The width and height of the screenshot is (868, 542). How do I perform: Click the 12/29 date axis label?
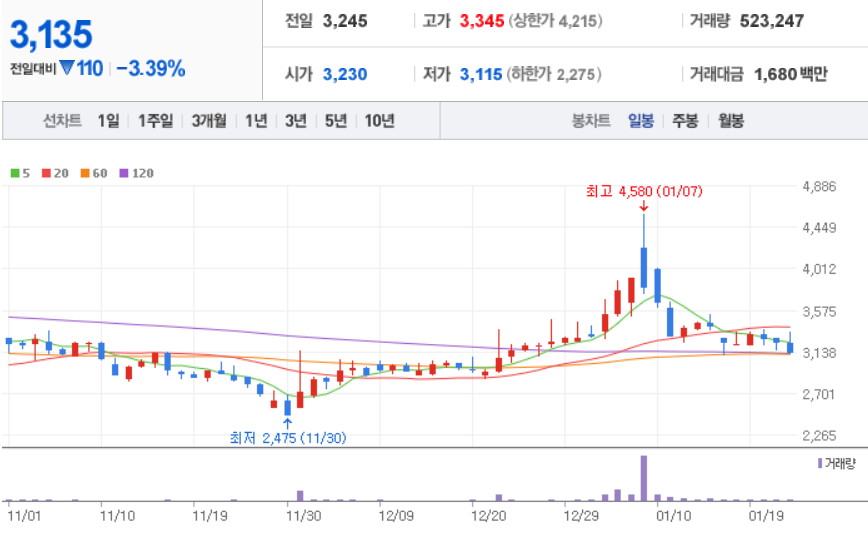pos(581,516)
